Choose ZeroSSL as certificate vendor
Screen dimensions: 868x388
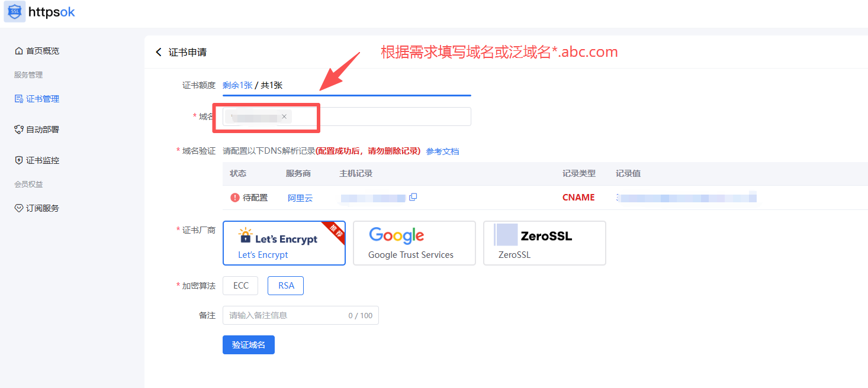[x=545, y=243]
